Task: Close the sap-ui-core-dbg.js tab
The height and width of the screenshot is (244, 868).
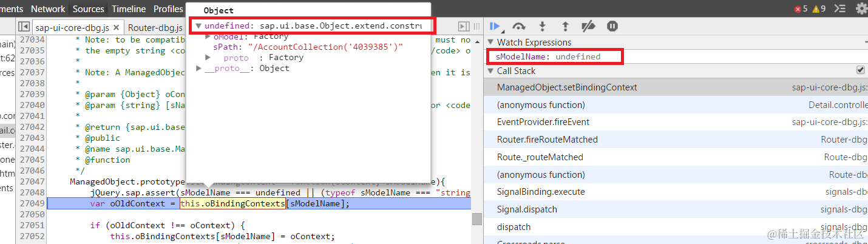Action: (115, 27)
